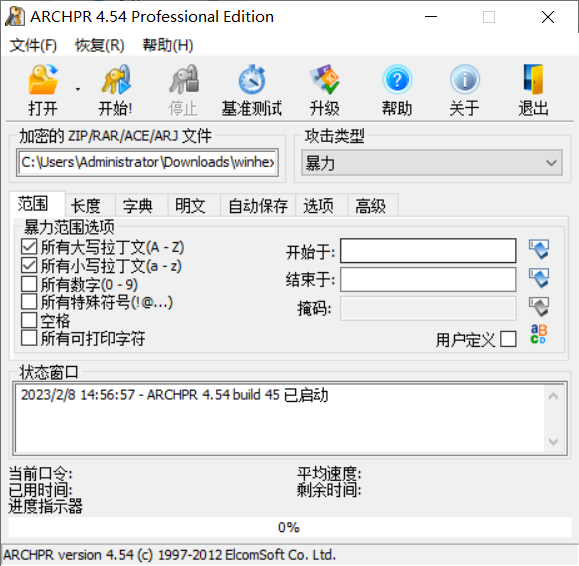
Task: Toggle the 用户定义 checkbox
Action: (x=508, y=339)
